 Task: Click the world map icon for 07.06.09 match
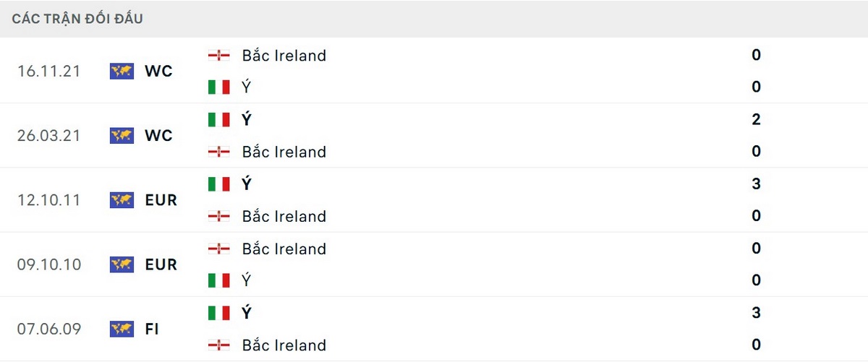tap(122, 329)
